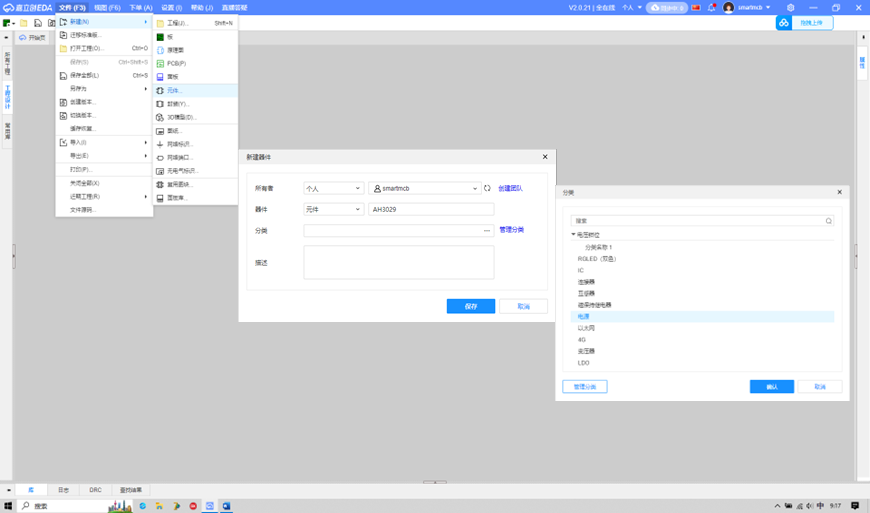This screenshot has height=513, width=870.
Task: Click the settings gear in the title bar
Action: [791, 8]
